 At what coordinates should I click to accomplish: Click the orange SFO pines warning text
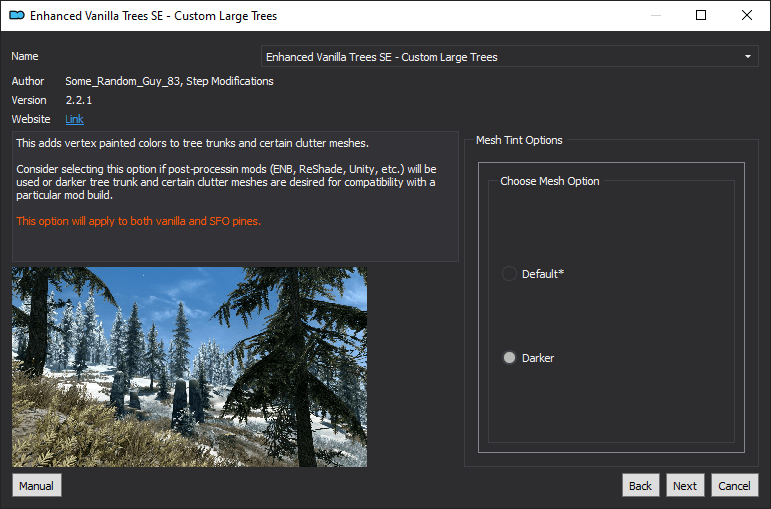[138, 221]
